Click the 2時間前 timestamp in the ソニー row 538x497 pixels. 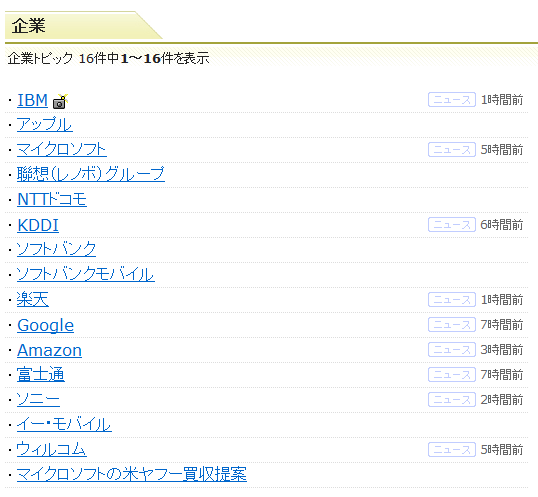502,400
